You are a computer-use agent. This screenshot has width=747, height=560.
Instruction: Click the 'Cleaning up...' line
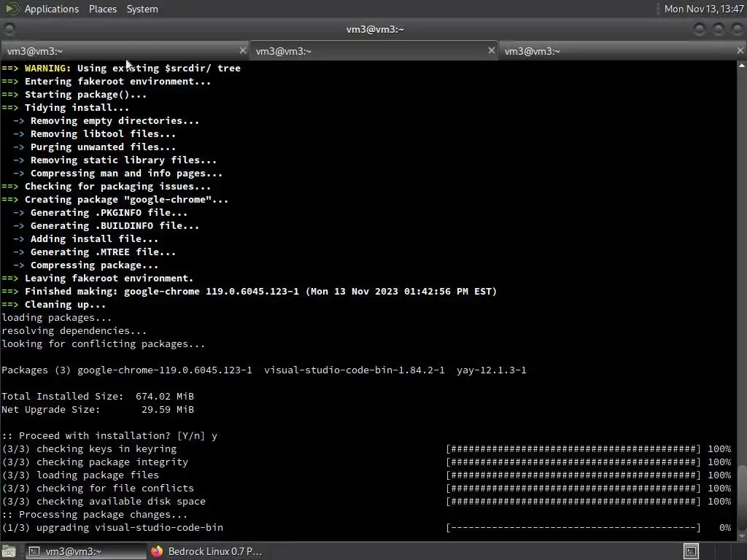(x=54, y=304)
